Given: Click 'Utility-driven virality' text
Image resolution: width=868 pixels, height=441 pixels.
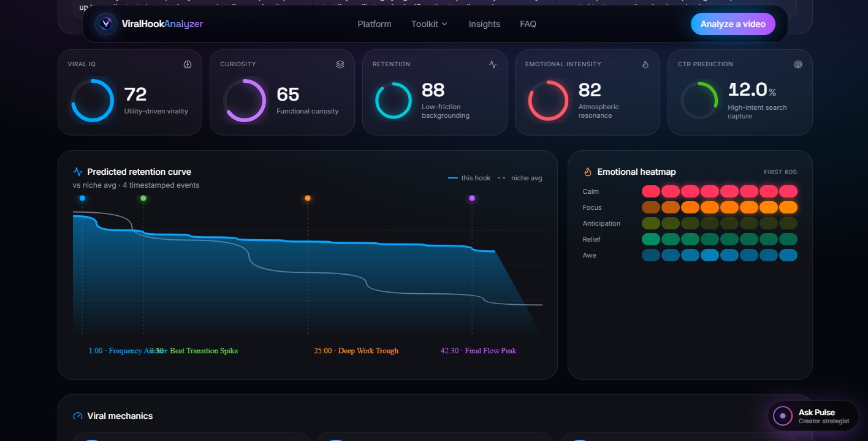Looking at the screenshot, I should pos(156,111).
